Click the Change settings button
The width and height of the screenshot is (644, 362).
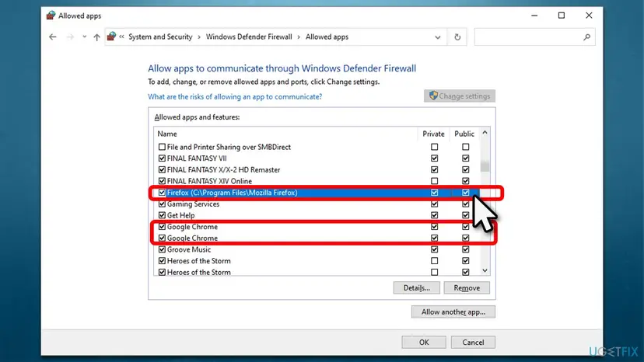pyautogui.click(x=459, y=96)
